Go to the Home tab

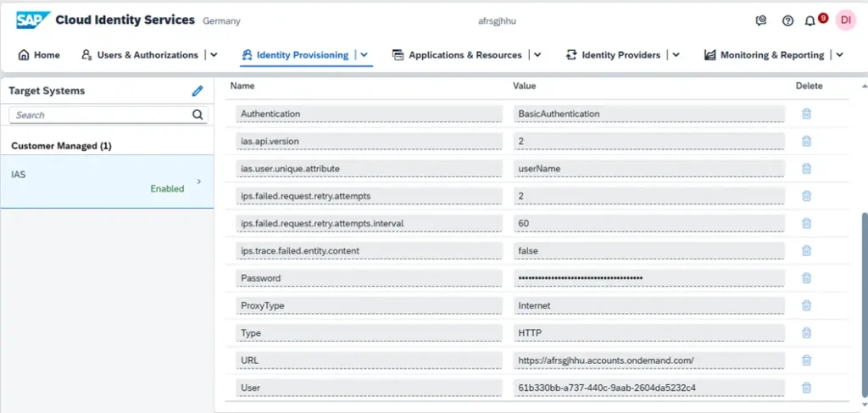(x=39, y=55)
